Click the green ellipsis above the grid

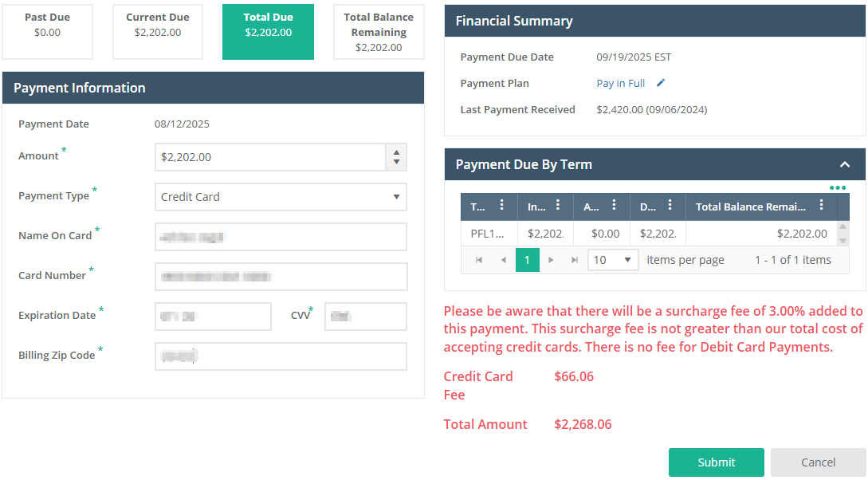(x=837, y=187)
